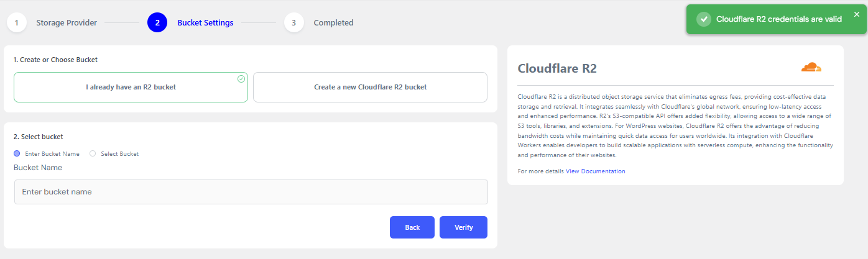The image size is (868, 259).
Task: Click the success checkmark icon in the notification
Action: pos(704,19)
